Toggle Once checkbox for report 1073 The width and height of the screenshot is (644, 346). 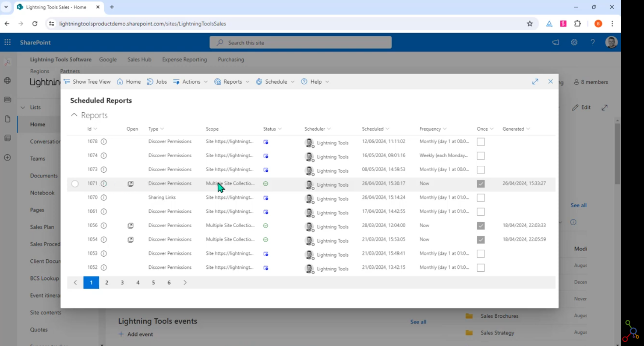coord(481,170)
